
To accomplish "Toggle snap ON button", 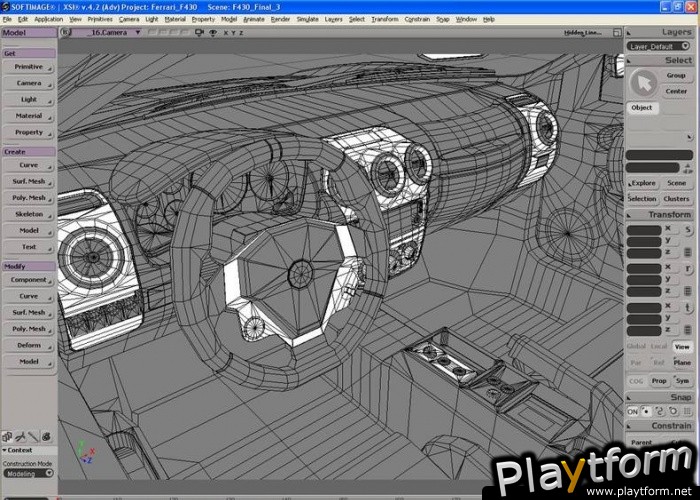I will (633, 412).
